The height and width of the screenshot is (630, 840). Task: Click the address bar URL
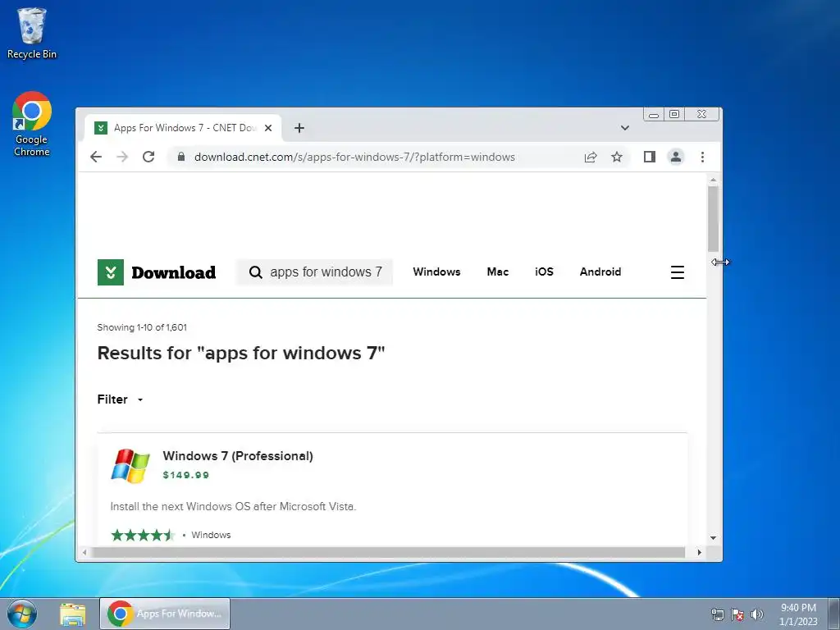tap(354, 157)
